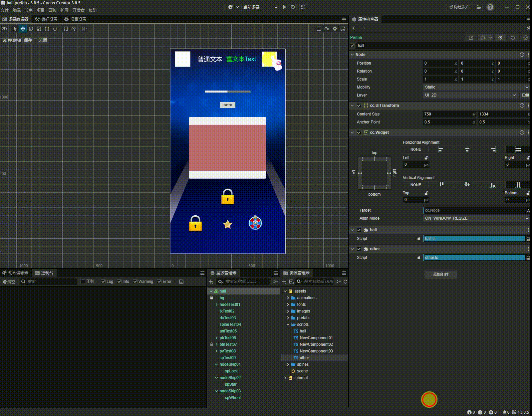
Task: Click the refresh preview icon
Action: [x=293, y=7]
